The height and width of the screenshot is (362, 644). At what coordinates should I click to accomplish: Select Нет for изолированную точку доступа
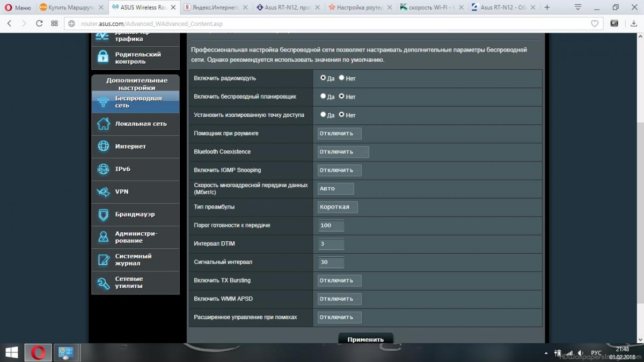pyautogui.click(x=341, y=115)
